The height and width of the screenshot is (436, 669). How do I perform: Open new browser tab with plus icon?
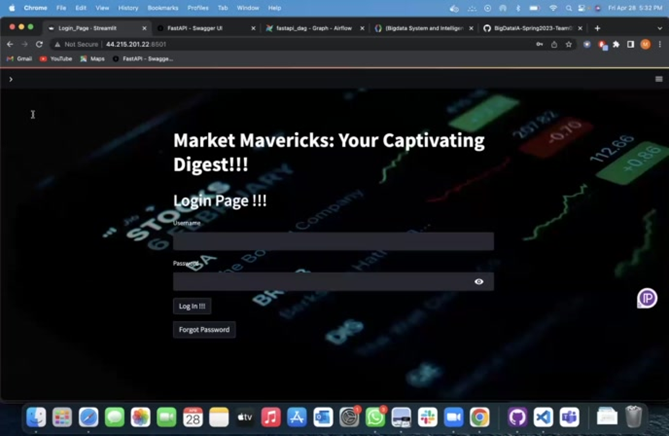point(597,28)
